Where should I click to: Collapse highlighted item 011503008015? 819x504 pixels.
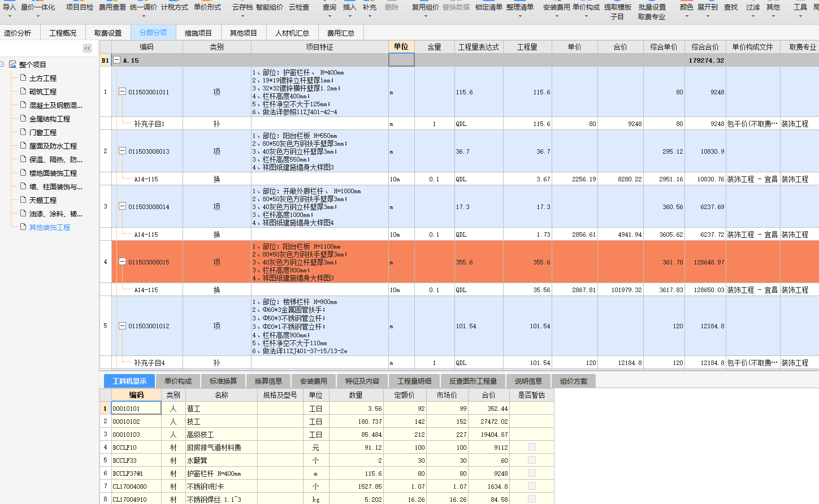122,262
